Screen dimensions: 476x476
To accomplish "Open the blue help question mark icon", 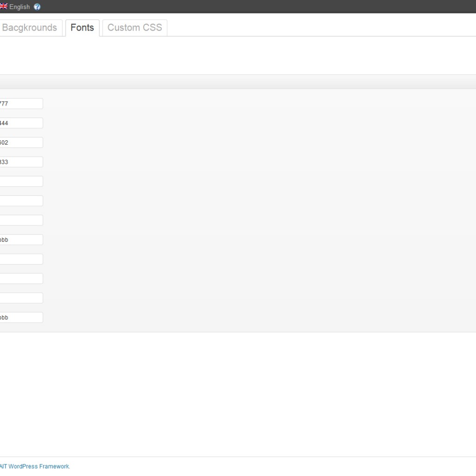I will point(37,7).
